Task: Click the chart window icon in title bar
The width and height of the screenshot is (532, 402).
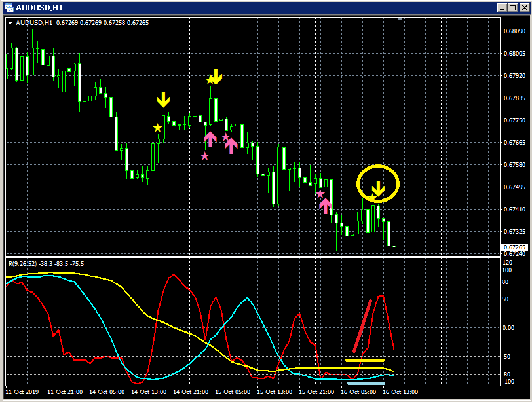Action: coord(9,8)
